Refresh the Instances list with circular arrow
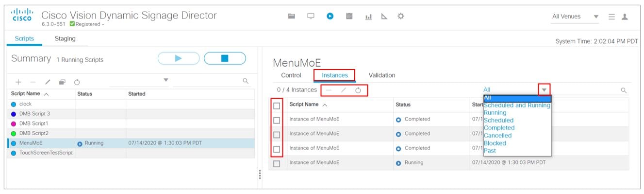 358,90
